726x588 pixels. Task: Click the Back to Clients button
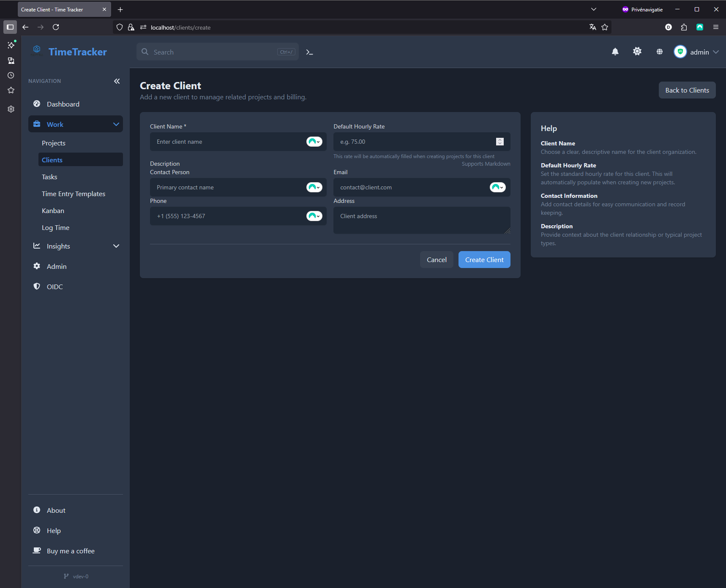tap(687, 90)
